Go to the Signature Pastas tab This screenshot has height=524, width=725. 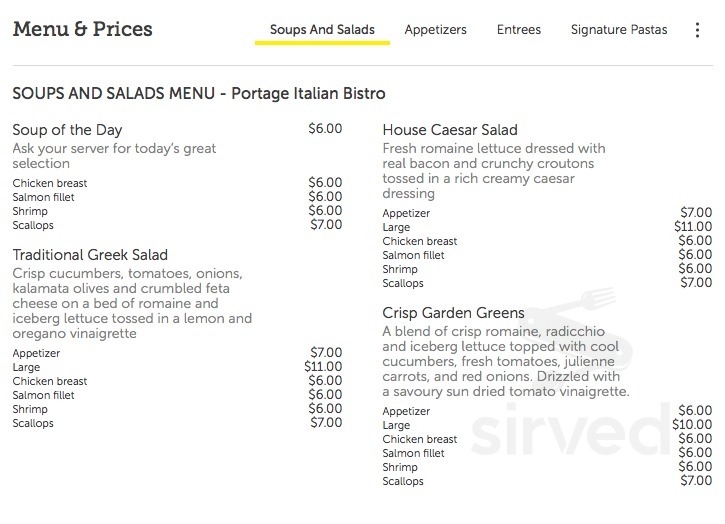tap(619, 30)
